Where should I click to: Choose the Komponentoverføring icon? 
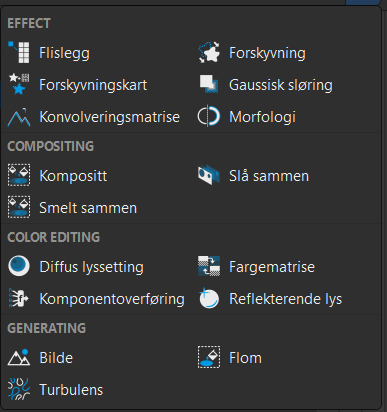(19, 298)
